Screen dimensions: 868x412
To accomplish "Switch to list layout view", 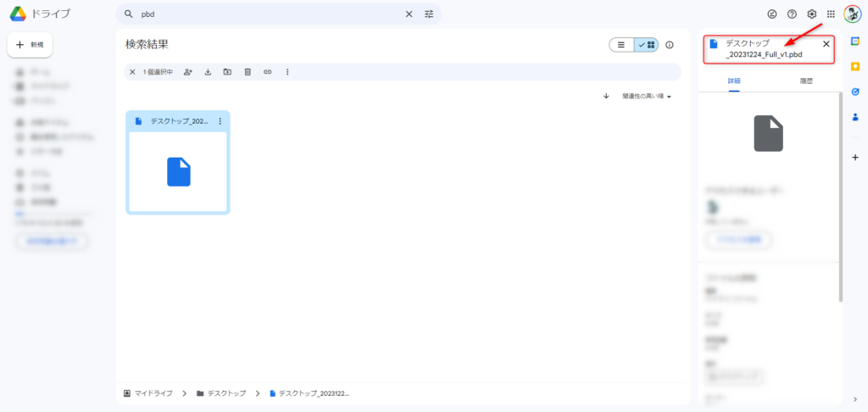I will click(x=621, y=45).
